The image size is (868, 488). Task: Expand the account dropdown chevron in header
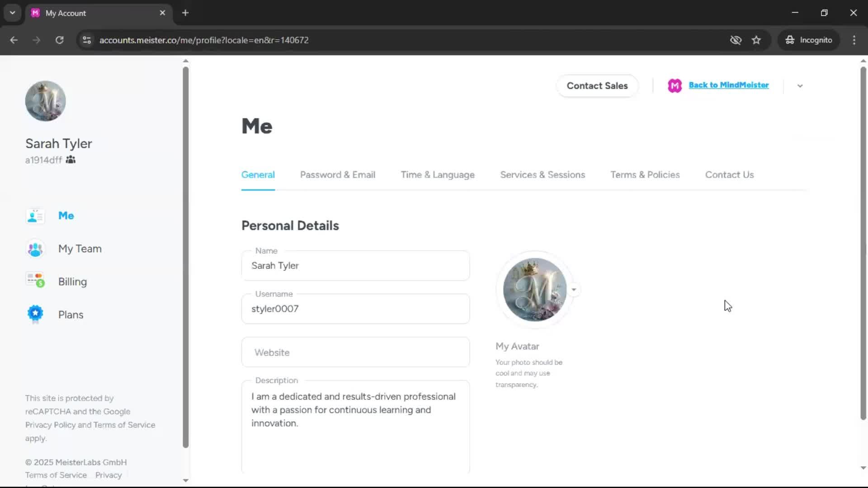coord(800,86)
